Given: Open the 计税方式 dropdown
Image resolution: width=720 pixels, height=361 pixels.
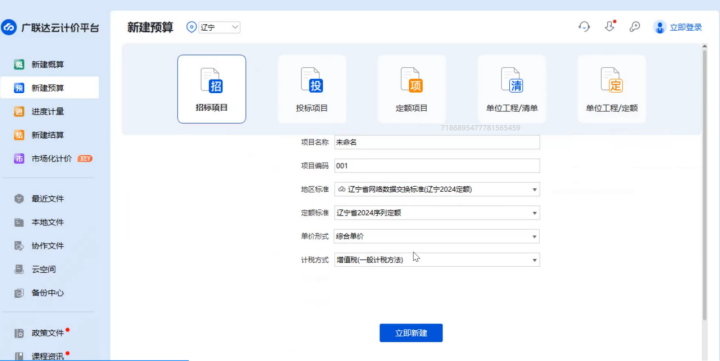Looking at the screenshot, I should (437, 260).
